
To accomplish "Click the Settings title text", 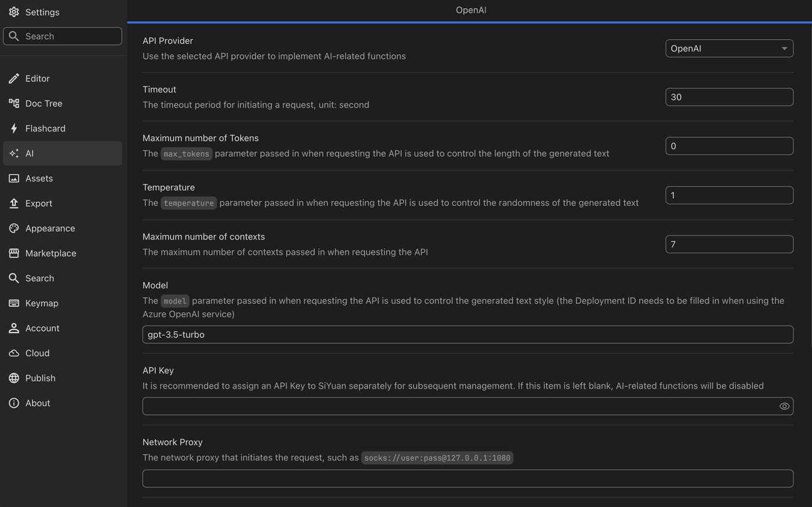I will tap(42, 12).
